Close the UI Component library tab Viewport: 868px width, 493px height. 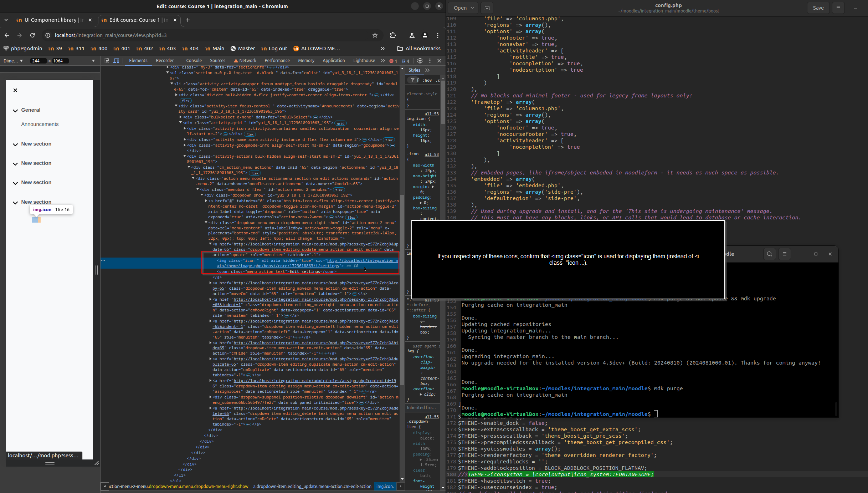point(90,20)
